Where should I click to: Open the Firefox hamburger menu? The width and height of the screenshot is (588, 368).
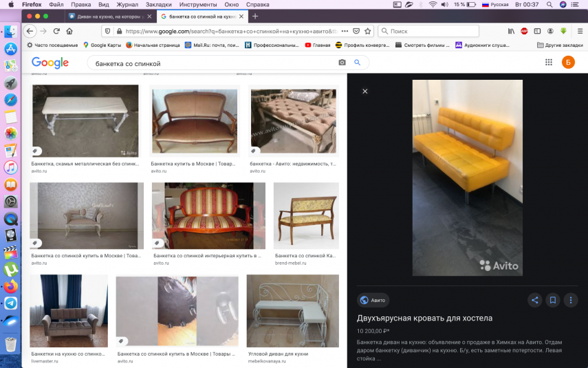[580, 31]
